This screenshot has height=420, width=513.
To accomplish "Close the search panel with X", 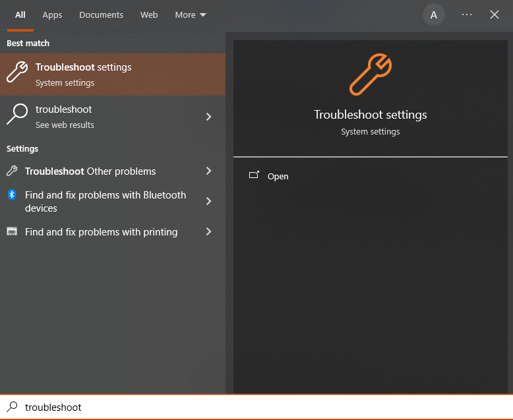I will coord(495,15).
